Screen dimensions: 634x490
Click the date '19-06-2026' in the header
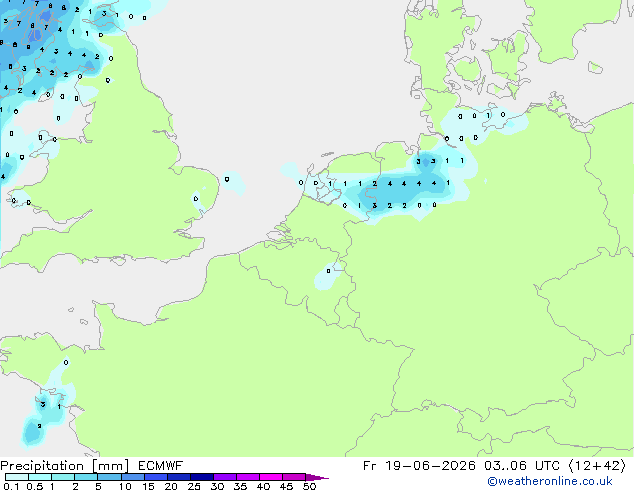[430, 466]
